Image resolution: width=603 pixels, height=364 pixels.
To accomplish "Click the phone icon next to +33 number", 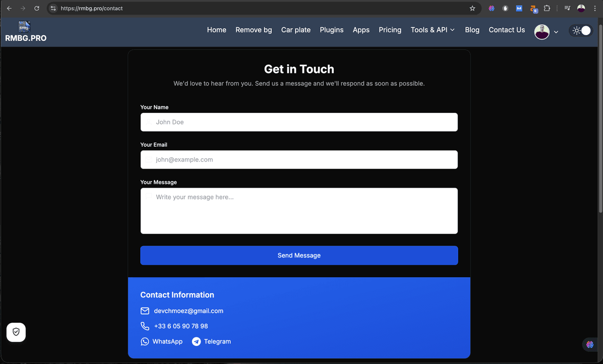I will pyautogui.click(x=145, y=326).
